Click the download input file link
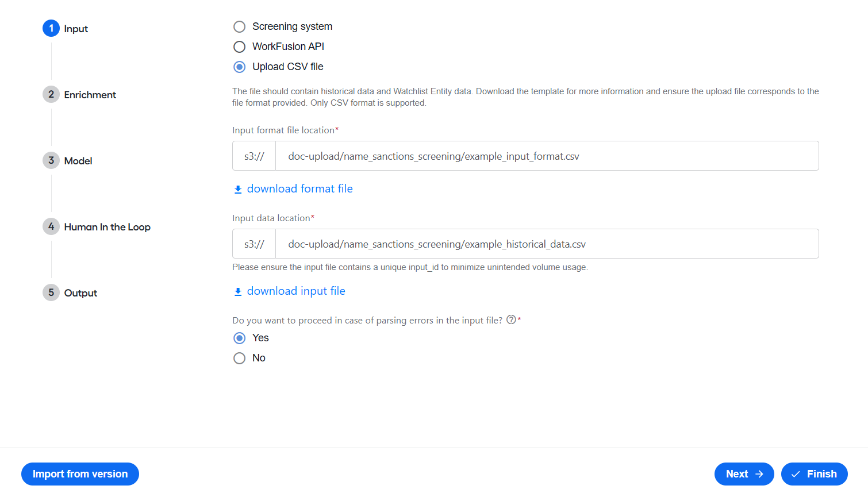The image size is (868, 497). coord(296,291)
